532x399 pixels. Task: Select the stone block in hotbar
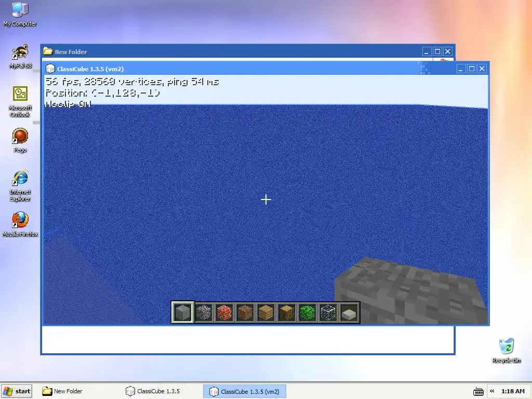[182, 312]
